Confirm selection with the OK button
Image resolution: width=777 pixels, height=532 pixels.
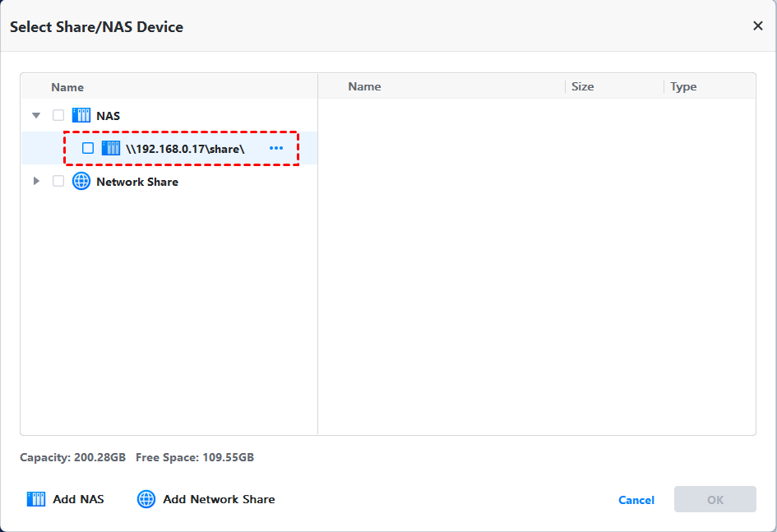tap(715, 499)
